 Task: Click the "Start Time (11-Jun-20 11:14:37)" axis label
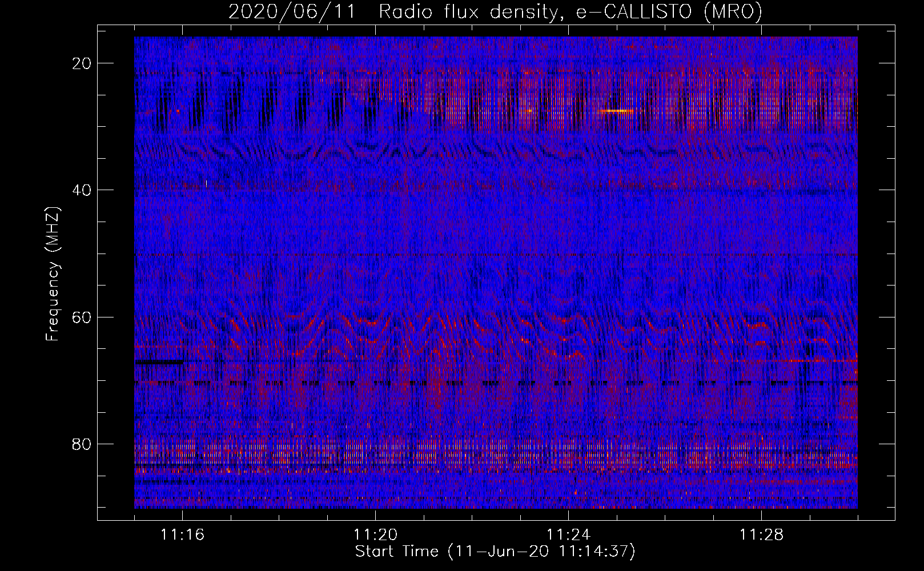[x=495, y=552]
